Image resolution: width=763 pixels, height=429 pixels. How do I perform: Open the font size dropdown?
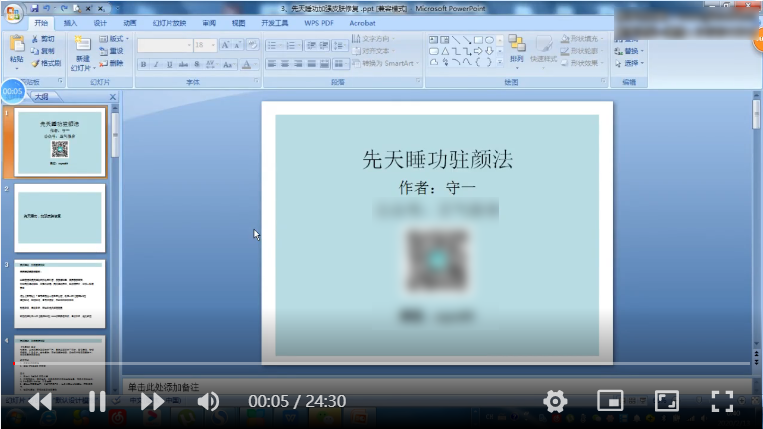click(x=205, y=45)
